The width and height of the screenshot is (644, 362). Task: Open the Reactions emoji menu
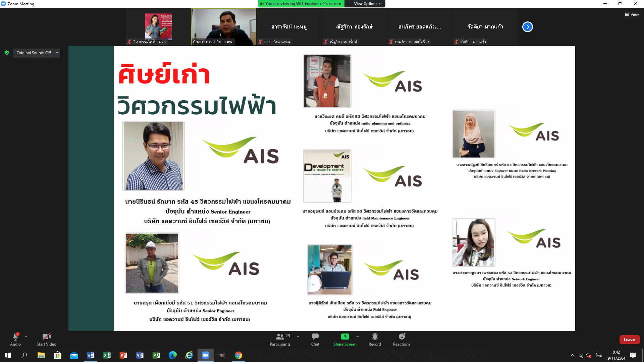click(401, 337)
